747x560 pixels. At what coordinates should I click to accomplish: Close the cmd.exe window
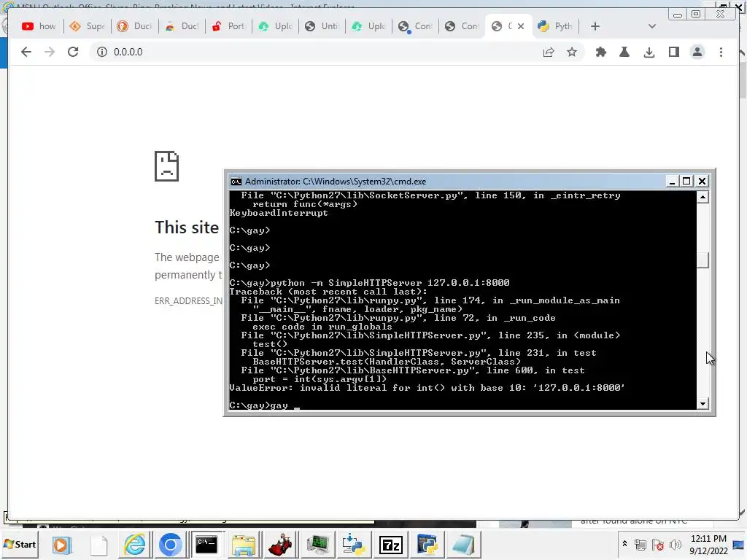[702, 181]
